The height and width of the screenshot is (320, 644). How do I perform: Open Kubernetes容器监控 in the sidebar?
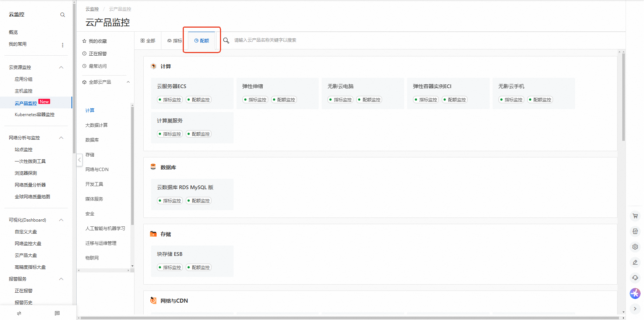point(35,115)
